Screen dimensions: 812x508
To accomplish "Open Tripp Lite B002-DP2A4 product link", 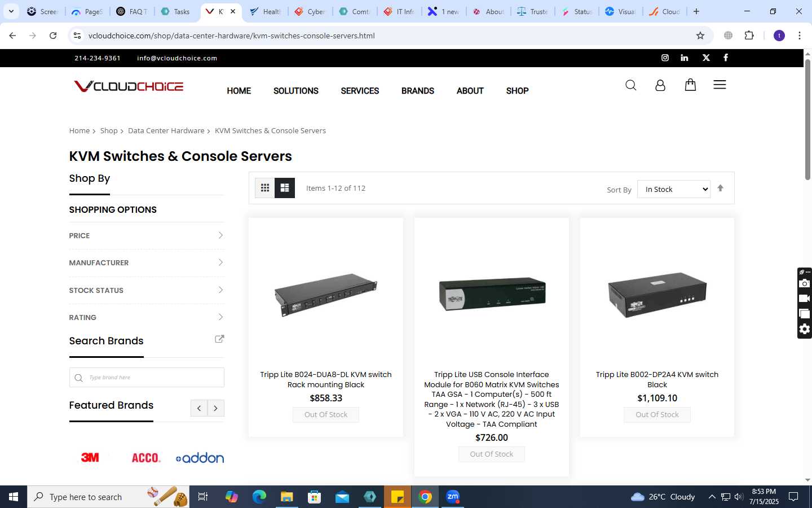I will point(657,379).
